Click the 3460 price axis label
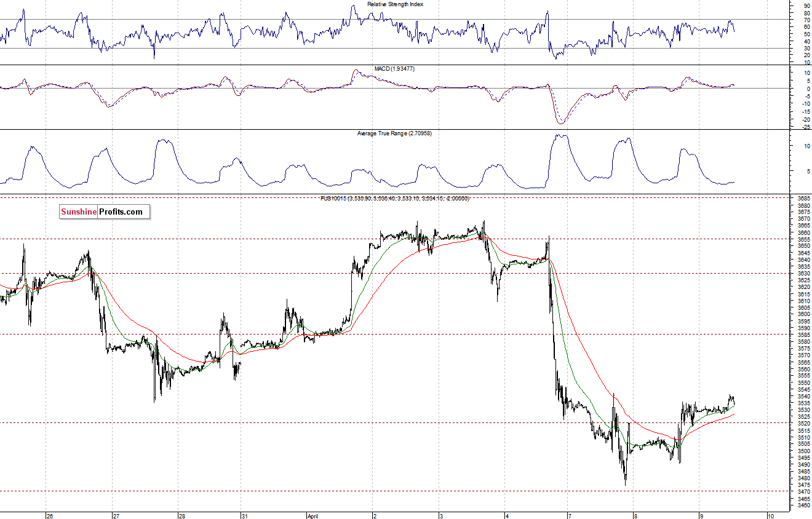Screen dimensions: 812x519 803,505
